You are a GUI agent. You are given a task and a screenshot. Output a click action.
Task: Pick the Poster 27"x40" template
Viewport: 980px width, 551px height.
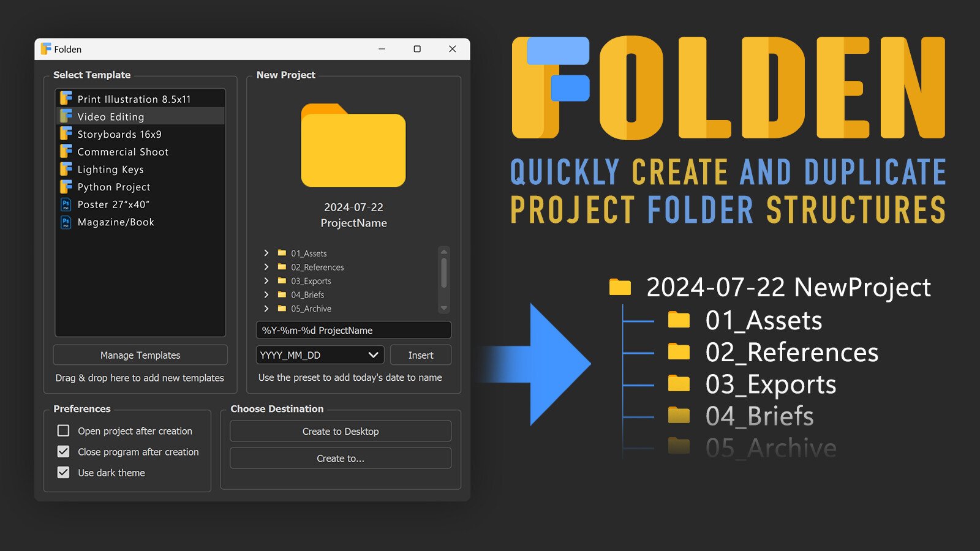140,204
